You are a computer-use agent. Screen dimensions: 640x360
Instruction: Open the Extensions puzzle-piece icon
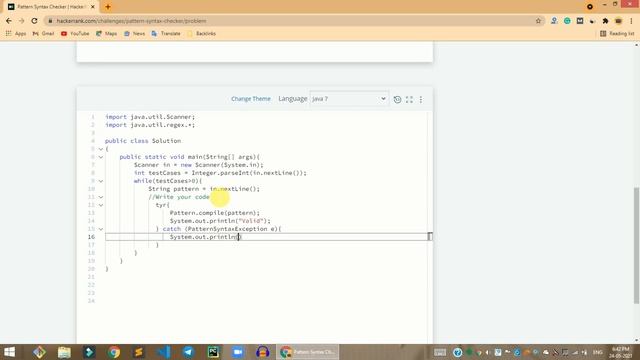point(605,21)
